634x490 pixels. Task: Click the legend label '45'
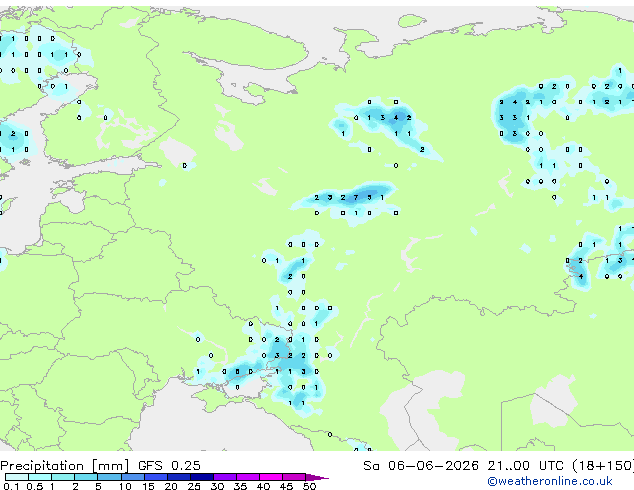[x=286, y=486]
